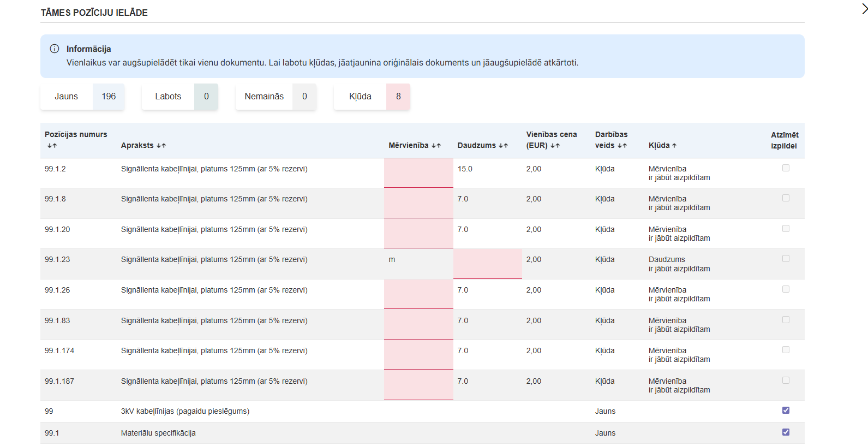Image resolution: width=868 pixels, height=446 pixels.
Task: Toggle checkbox for row 99.1.26
Action: 786,289
